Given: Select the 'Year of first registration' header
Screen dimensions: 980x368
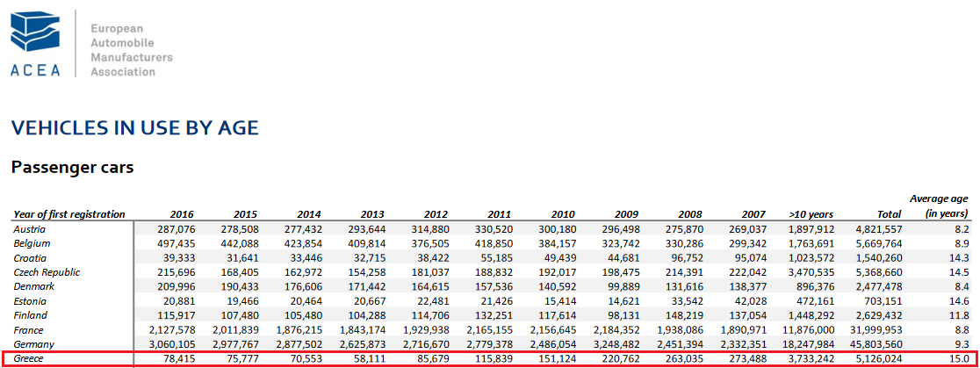Looking at the screenshot, I should click(x=69, y=214).
